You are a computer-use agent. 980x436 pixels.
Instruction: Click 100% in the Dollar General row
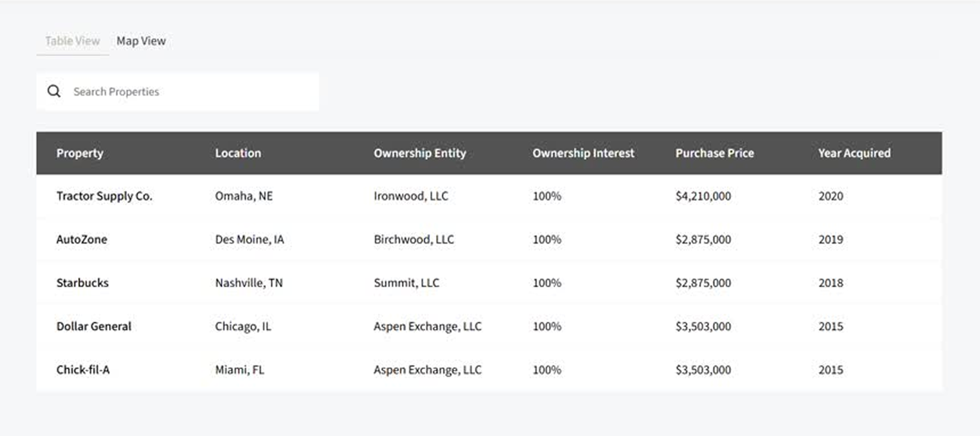[x=547, y=326]
